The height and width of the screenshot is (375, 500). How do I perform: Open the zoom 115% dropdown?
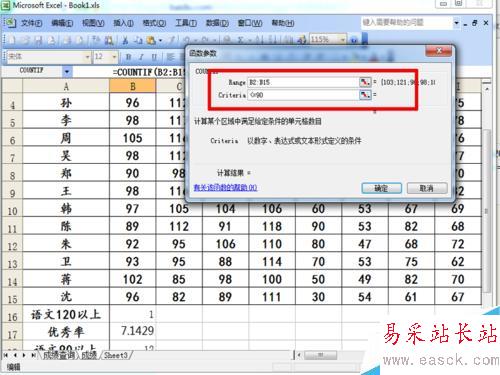[343, 40]
